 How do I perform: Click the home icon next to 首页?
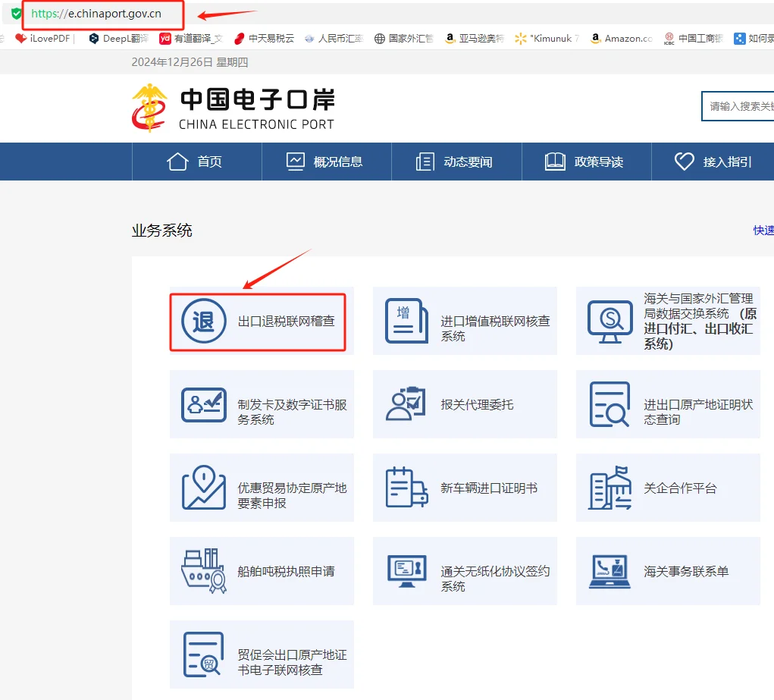point(175,161)
